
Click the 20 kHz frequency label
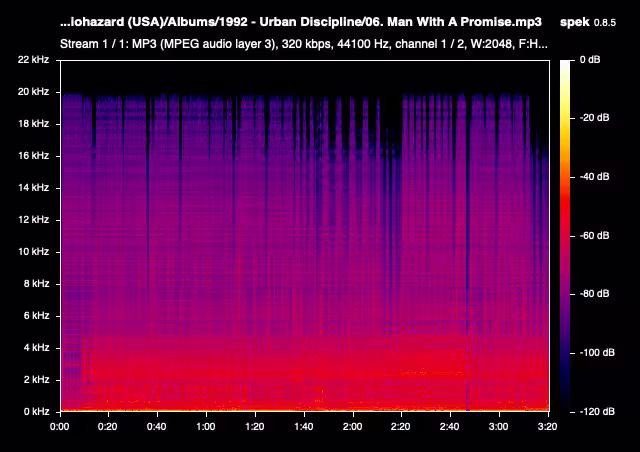[x=33, y=91]
